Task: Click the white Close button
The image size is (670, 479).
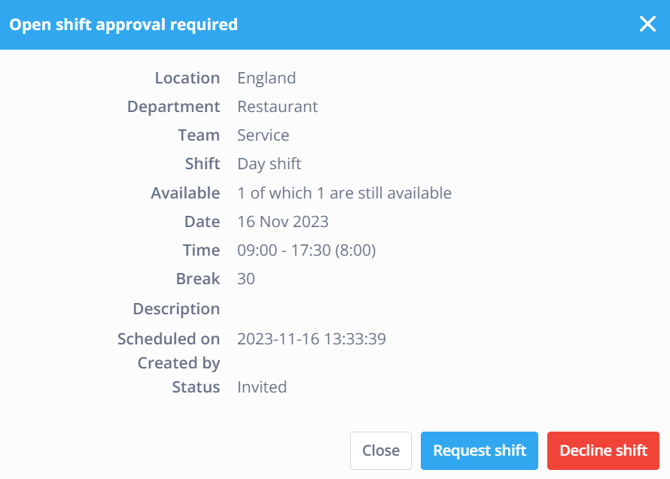Action: pos(381,451)
